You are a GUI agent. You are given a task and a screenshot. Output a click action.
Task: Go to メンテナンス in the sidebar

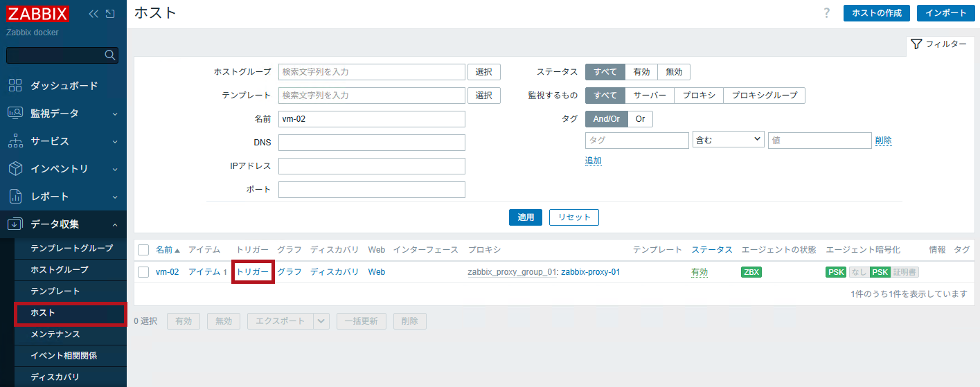click(x=55, y=334)
